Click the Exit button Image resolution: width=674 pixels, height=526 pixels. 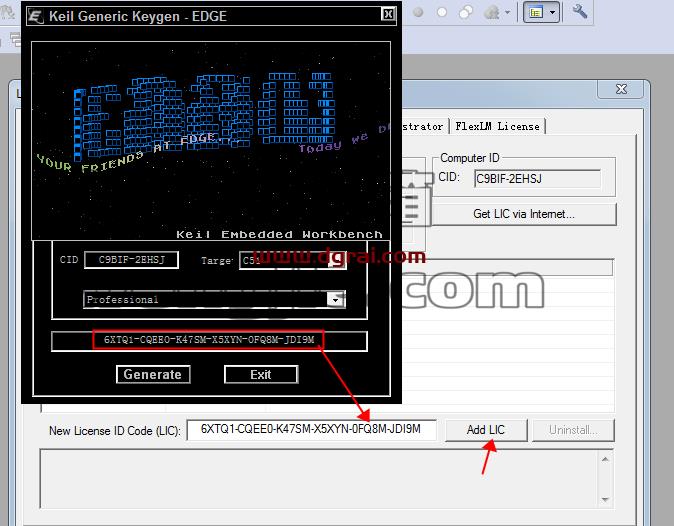coord(261,374)
